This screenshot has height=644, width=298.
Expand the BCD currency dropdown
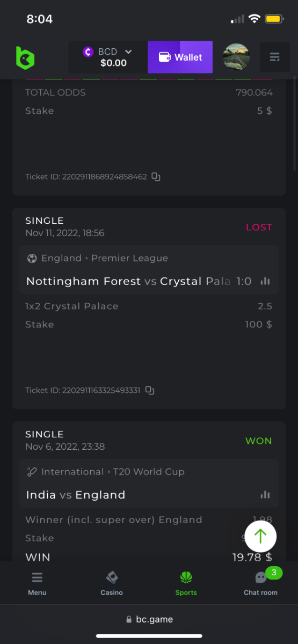pos(128,52)
